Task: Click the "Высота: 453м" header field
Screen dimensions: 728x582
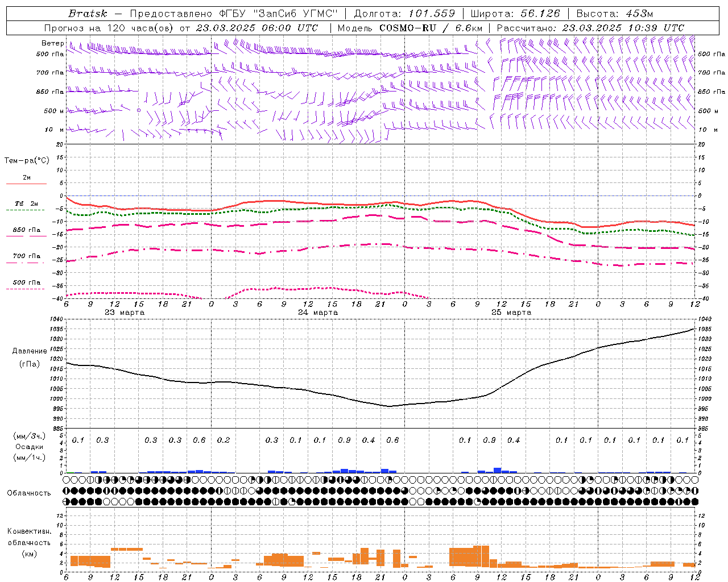Action: click(x=614, y=13)
